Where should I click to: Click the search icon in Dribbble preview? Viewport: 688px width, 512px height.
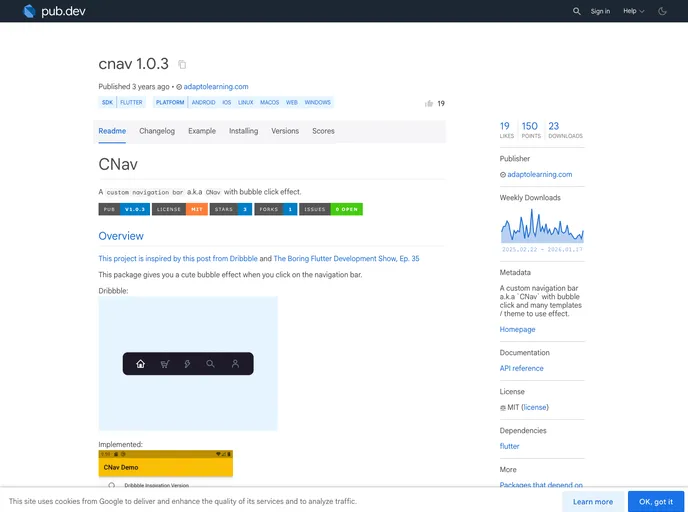point(211,364)
